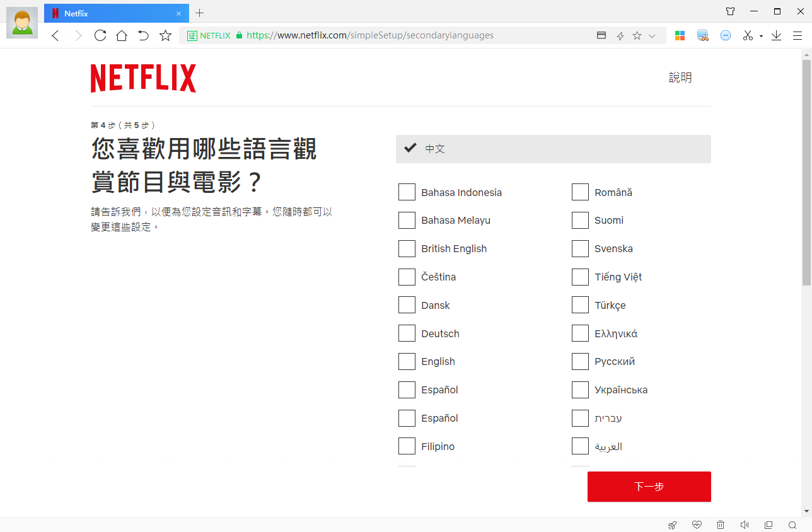This screenshot has width=812, height=532.
Task: Toggle the sound speaker status icon
Action: coord(745,525)
